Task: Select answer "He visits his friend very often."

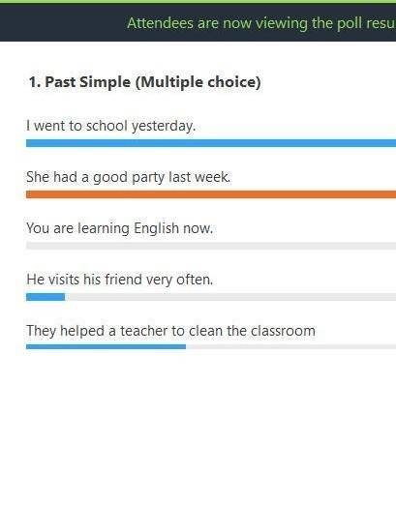Action: point(119,280)
